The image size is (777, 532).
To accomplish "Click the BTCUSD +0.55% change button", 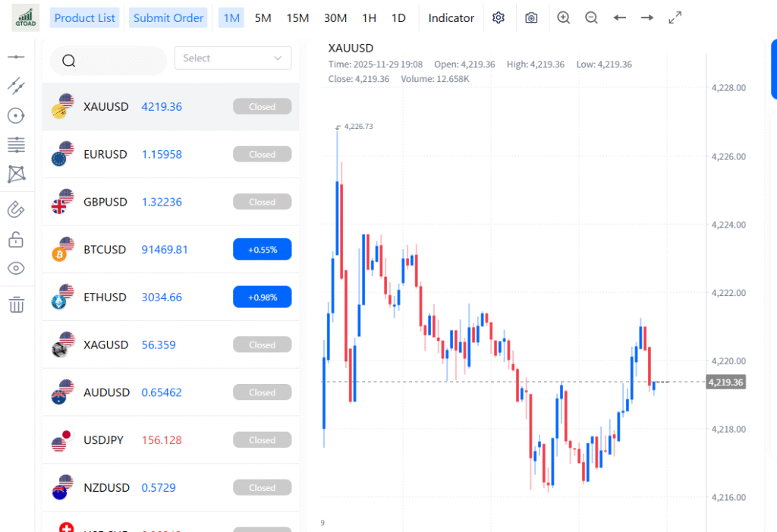I will [262, 250].
